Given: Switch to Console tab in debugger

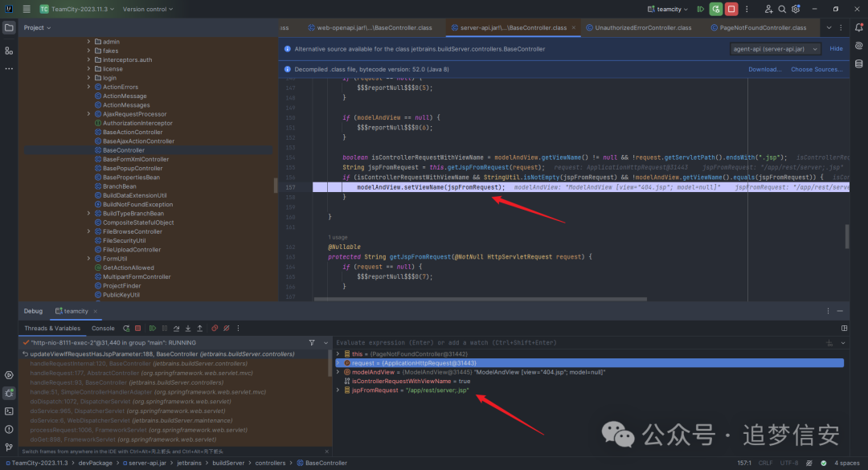Looking at the screenshot, I should (x=103, y=329).
